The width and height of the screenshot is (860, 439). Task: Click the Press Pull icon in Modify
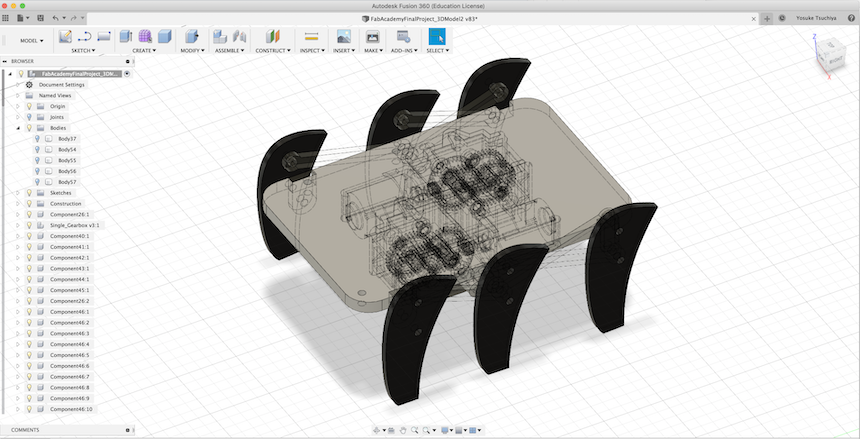click(191, 36)
